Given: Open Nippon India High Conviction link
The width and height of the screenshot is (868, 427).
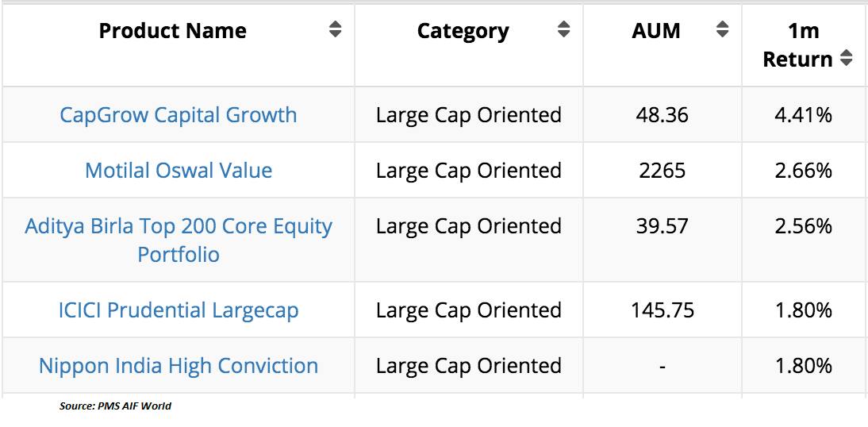Looking at the screenshot, I should coord(179,366).
